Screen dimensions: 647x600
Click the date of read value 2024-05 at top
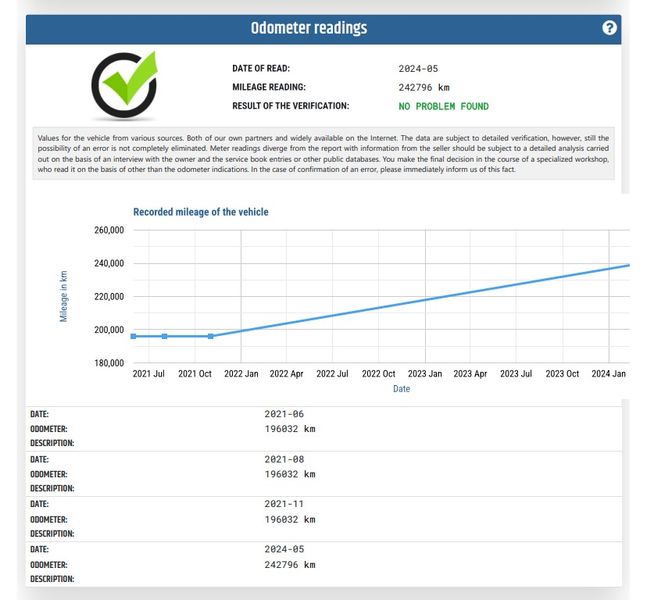pyautogui.click(x=418, y=69)
